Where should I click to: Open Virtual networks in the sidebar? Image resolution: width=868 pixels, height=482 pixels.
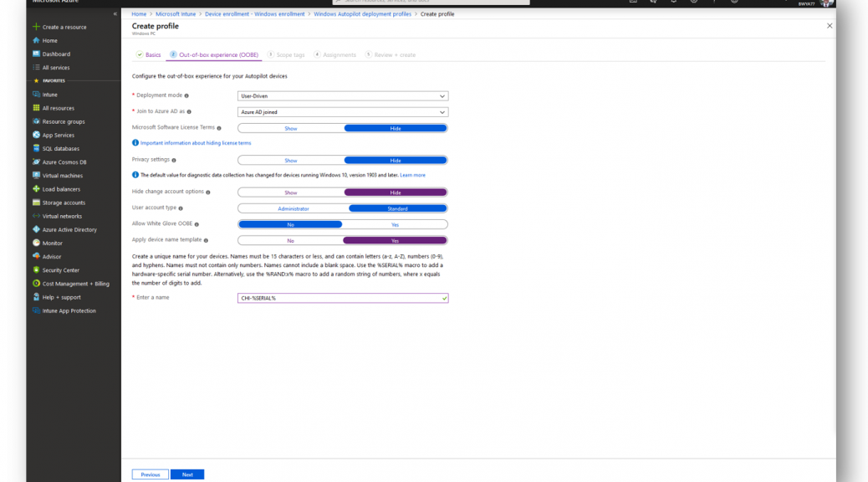pyautogui.click(x=62, y=216)
